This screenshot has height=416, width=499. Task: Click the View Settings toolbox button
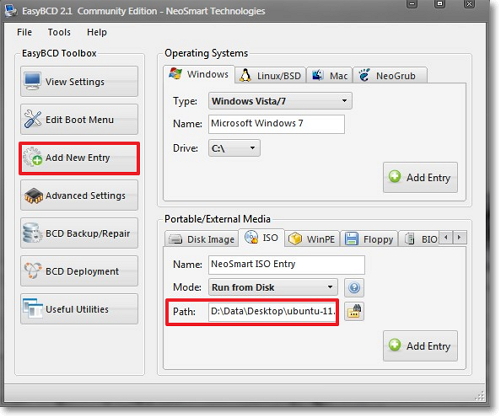click(x=79, y=81)
